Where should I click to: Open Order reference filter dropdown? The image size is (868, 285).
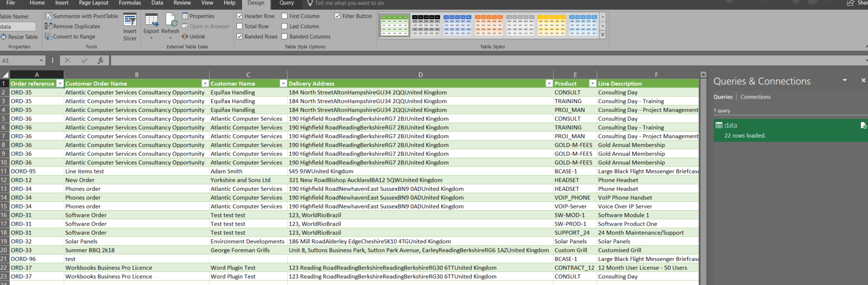[60, 84]
